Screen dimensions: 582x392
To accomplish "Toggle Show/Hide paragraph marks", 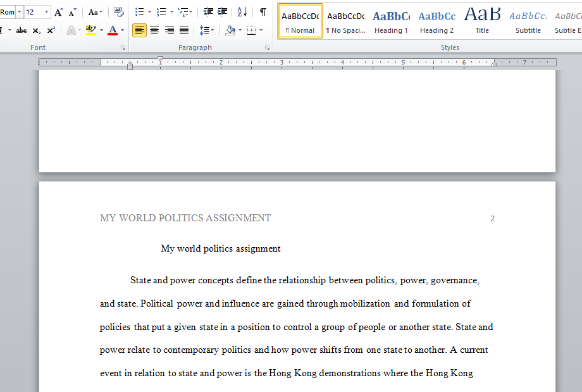I will click(263, 12).
